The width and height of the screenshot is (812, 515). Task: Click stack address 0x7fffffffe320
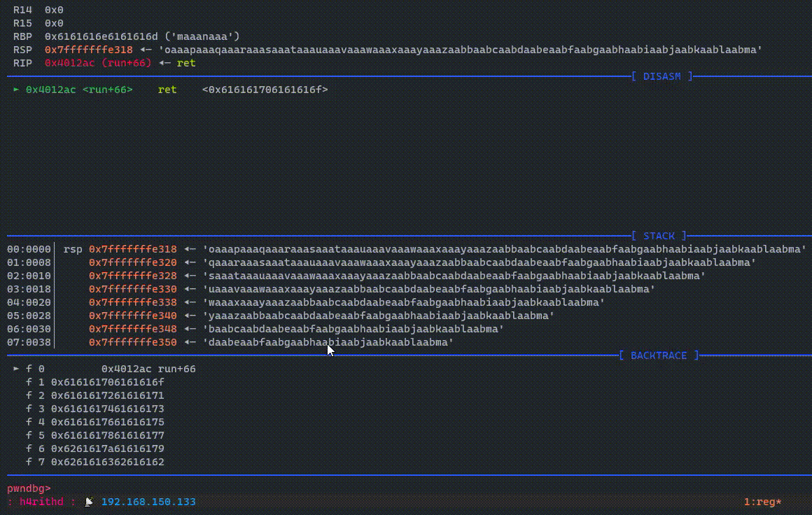[x=133, y=262]
